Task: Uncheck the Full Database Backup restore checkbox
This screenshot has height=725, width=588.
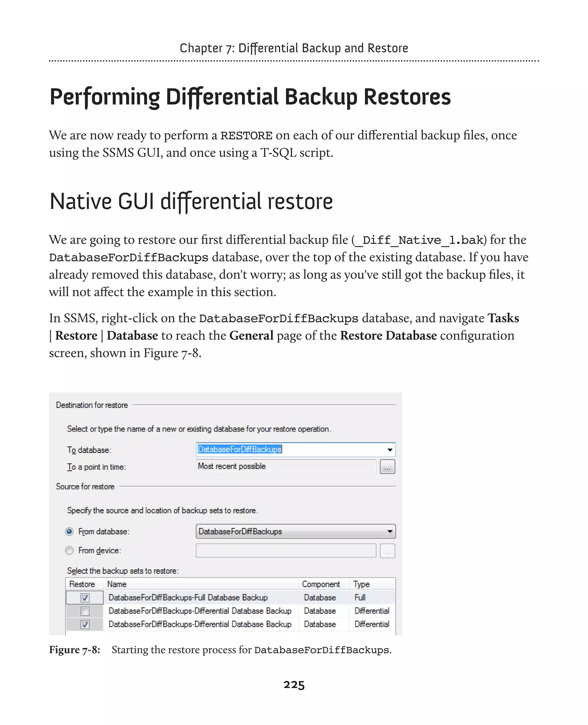Action: point(85,598)
